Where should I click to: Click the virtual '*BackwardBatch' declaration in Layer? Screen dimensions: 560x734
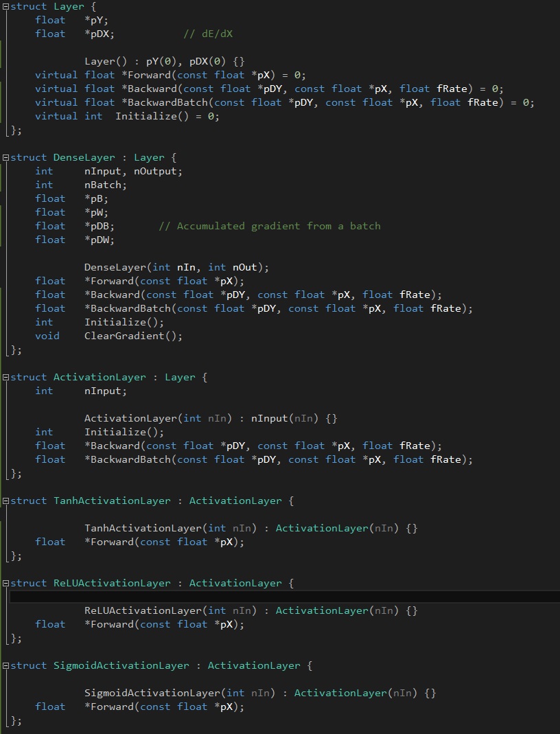(285, 102)
